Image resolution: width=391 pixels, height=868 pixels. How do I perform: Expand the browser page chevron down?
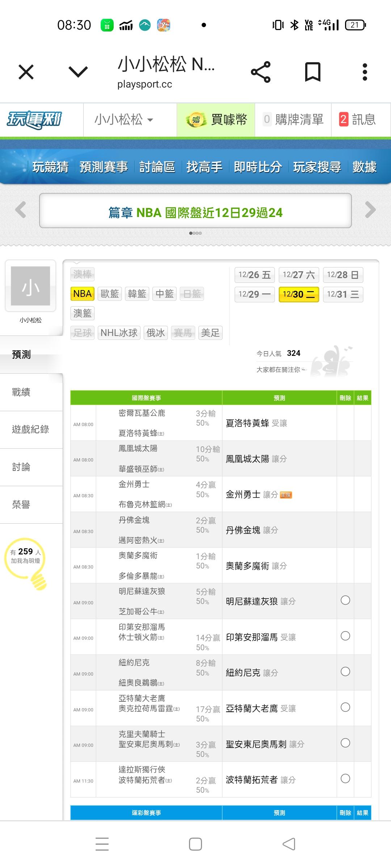78,72
